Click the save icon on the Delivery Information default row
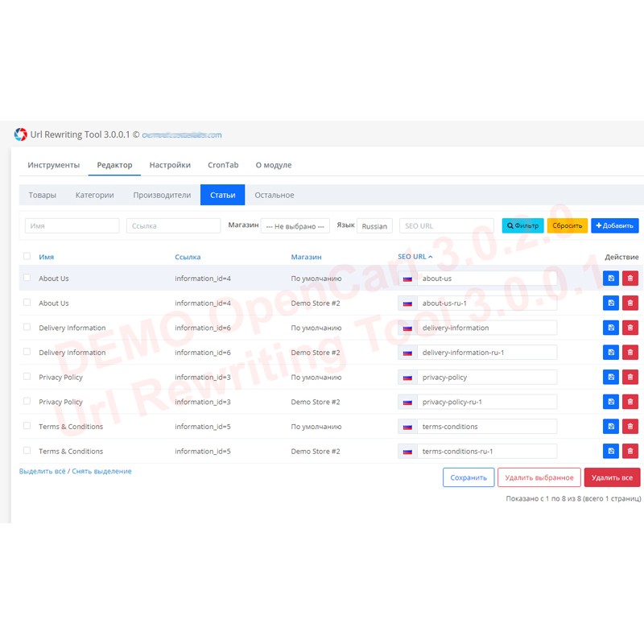This screenshot has width=644, height=644. tap(611, 328)
